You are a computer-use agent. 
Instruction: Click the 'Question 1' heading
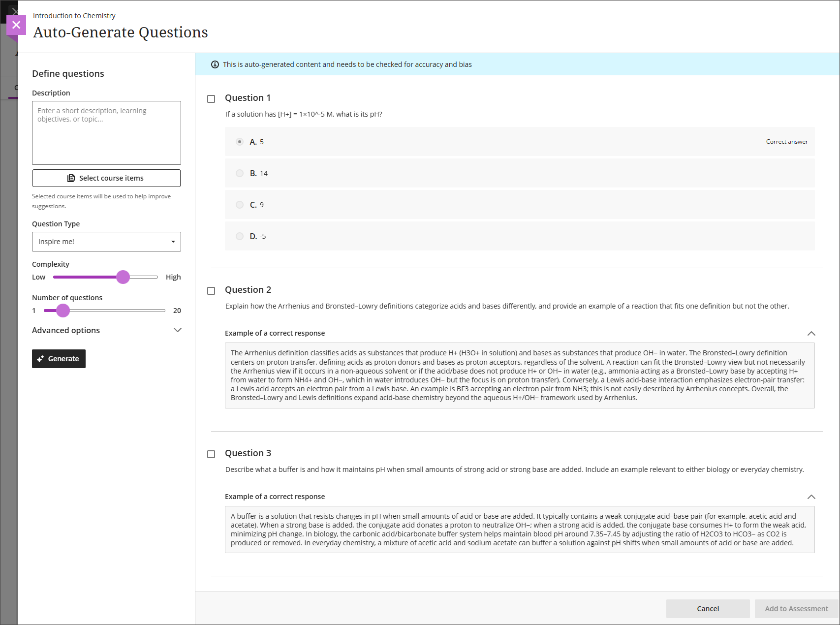pyautogui.click(x=248, y=98)
